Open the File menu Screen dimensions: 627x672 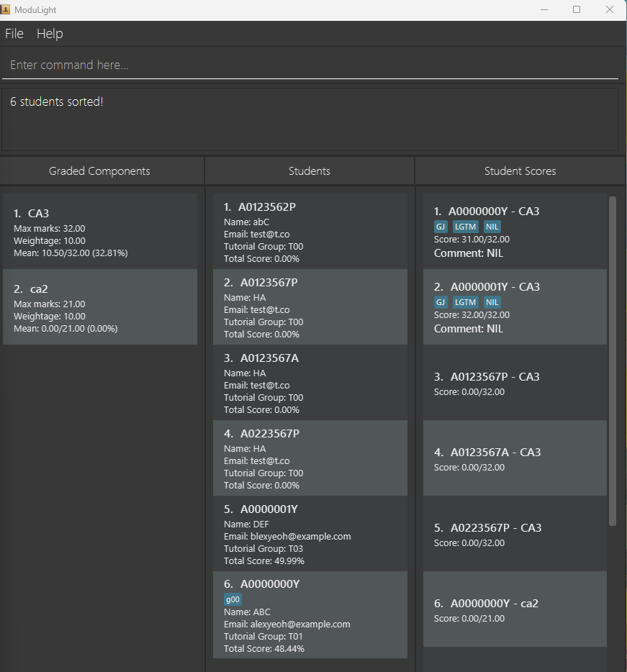click(14, 34)
